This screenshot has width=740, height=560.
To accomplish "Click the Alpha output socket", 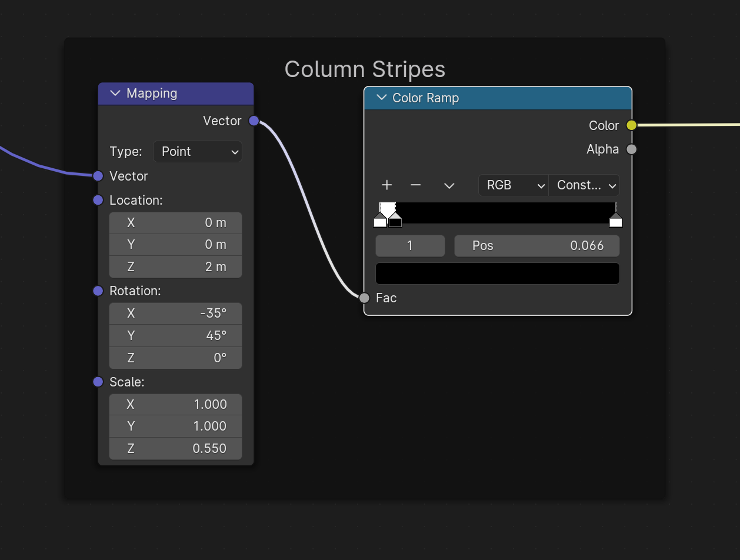I will pyautogui.click(x=631, y=149).
